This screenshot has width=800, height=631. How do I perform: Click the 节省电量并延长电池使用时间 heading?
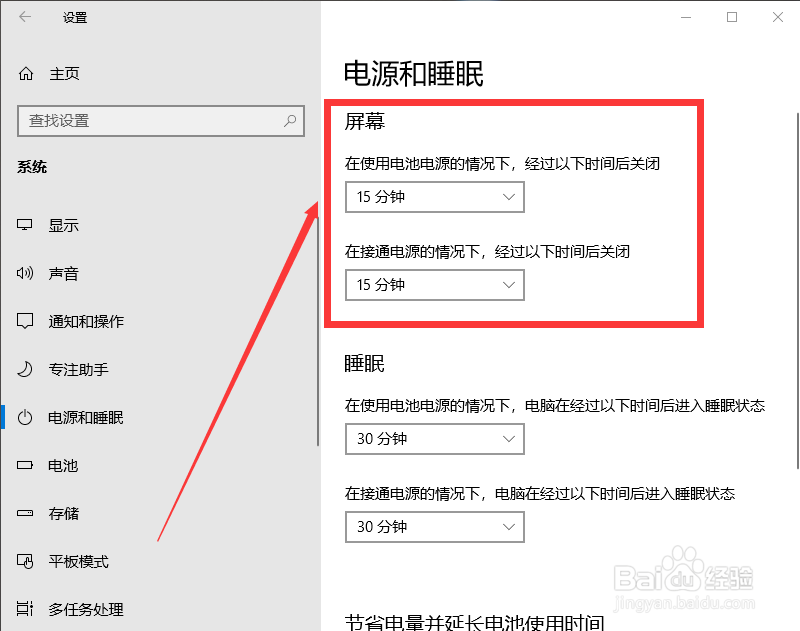474,622
